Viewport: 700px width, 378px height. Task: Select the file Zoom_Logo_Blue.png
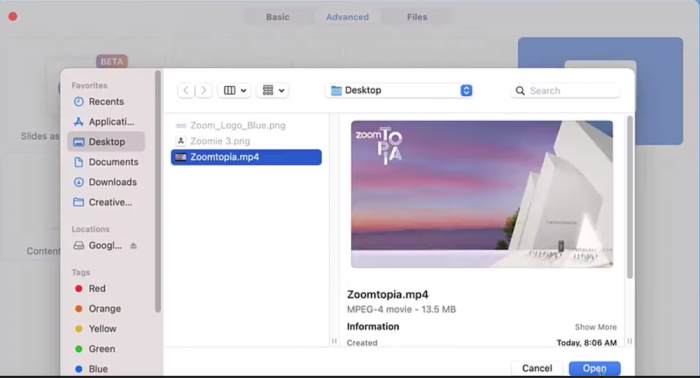246,125
